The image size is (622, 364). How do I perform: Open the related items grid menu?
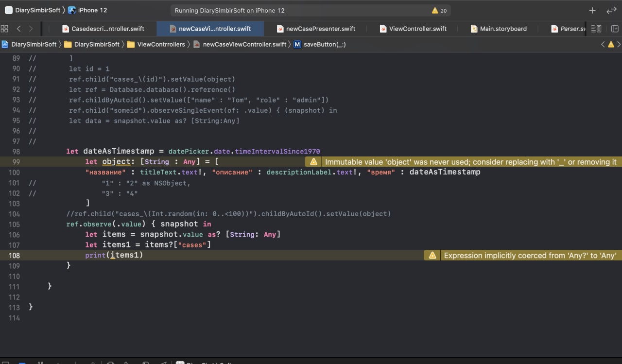pyautogui.click(x=4, y=29)
